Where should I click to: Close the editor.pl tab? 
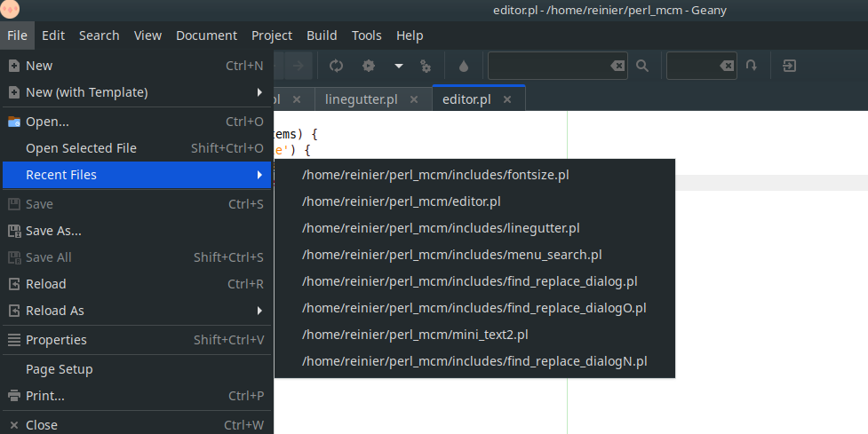(507, 99)
